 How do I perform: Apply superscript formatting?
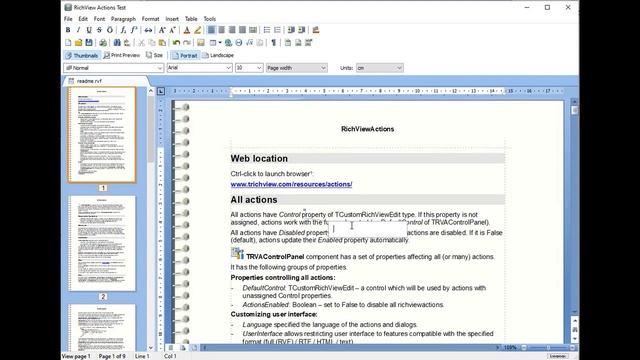[x=134, y=30]
